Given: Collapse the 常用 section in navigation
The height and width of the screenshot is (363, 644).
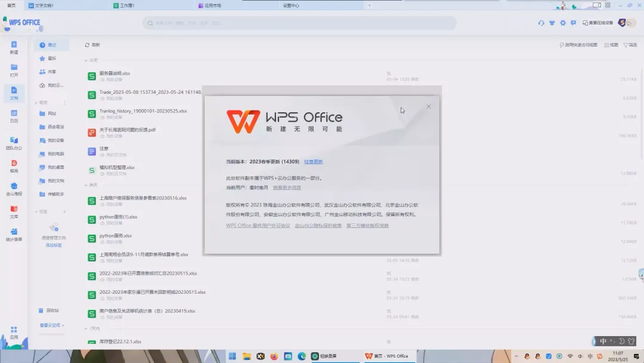Looking at the screenshot, I should (x=36, y=103).
